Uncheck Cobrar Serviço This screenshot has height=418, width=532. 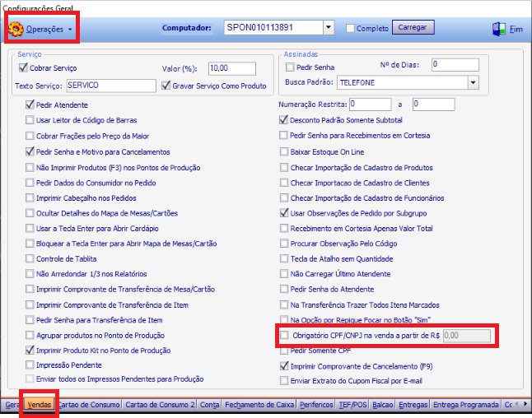tap(23, 67)
